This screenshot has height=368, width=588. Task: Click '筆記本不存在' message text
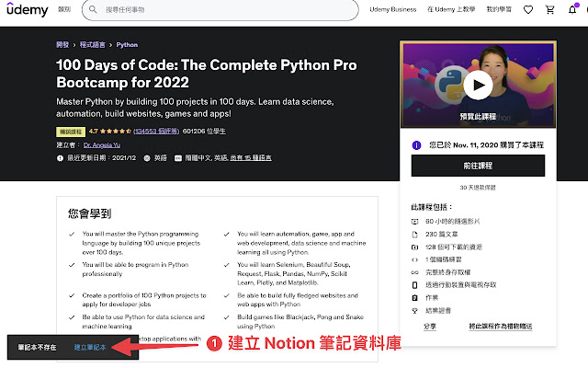[x=37, y=348]
